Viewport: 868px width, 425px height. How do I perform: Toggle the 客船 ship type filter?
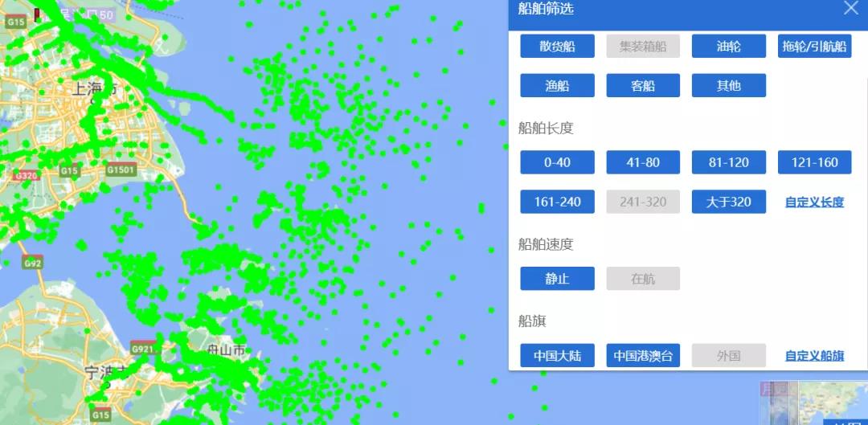643,86
